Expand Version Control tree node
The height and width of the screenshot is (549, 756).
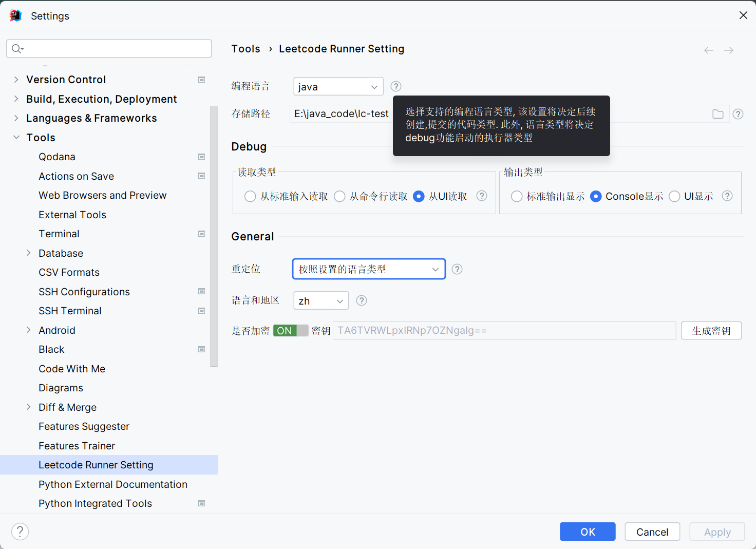(x=16, y=80)
